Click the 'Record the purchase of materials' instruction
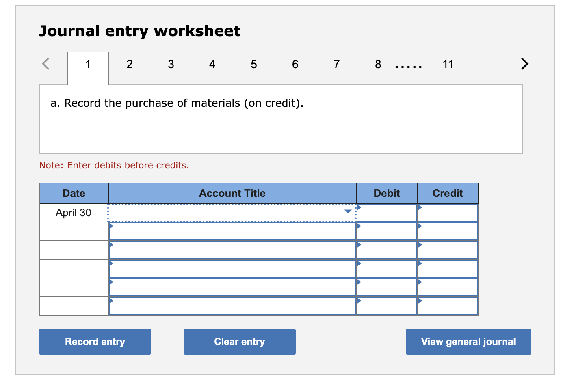The image size is (585, 392). pos(177,103)
